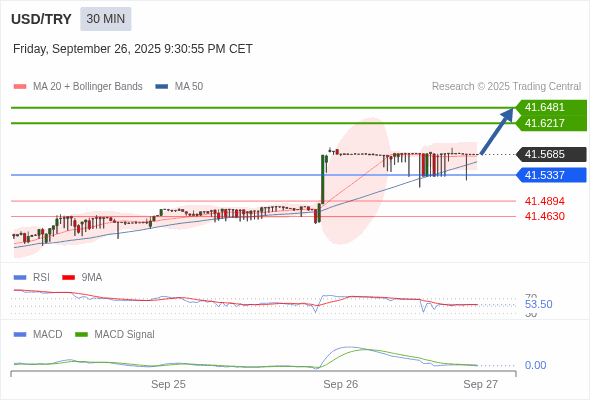The image size is (590, 400).
Task: Click the MA 50 blue legend swatch
Action: pyautogui.click(x=161, y=87)
